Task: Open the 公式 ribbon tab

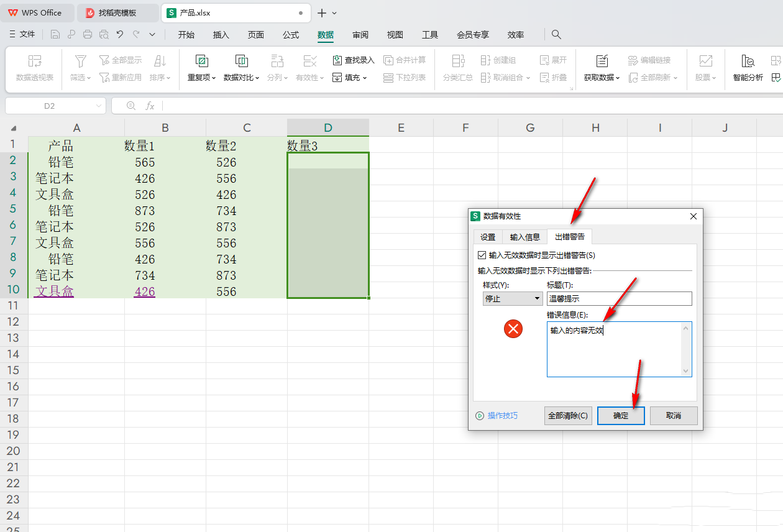Action: 291,35
